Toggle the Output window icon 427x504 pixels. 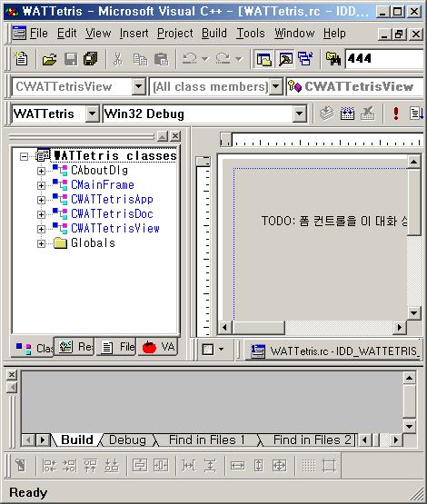click(285, 59)
